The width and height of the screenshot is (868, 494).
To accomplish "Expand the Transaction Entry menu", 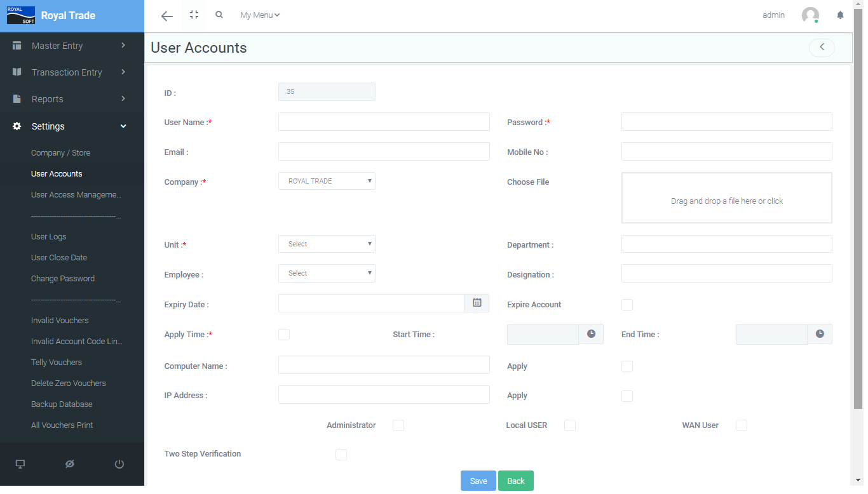I will click(72, 72).
